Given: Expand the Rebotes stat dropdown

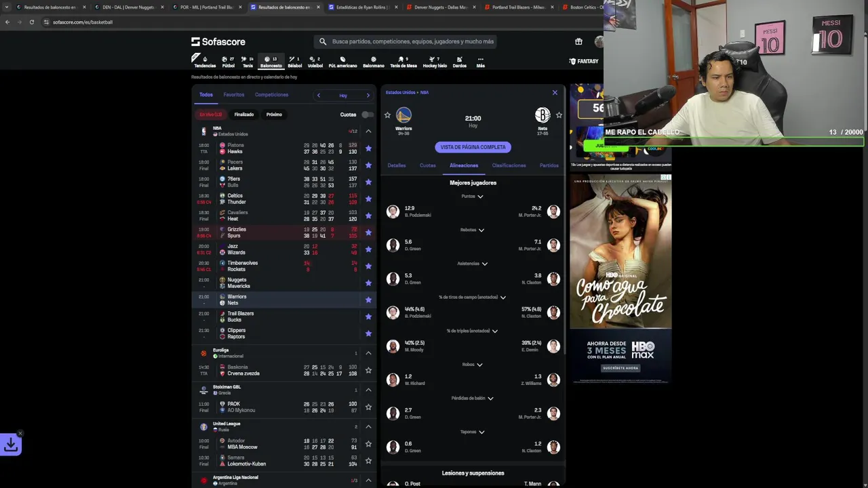Looking at the screenshot, I should (472, 230).
